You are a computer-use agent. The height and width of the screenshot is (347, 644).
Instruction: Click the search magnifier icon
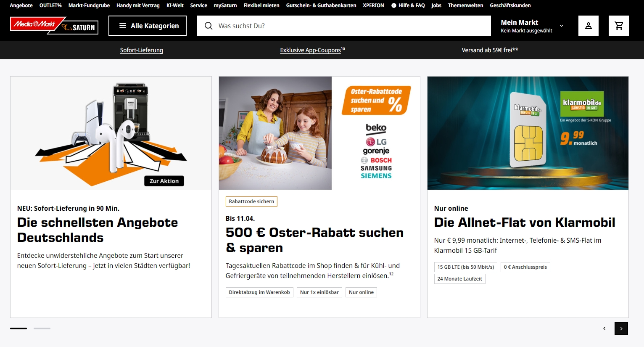(x=209, y=26)
